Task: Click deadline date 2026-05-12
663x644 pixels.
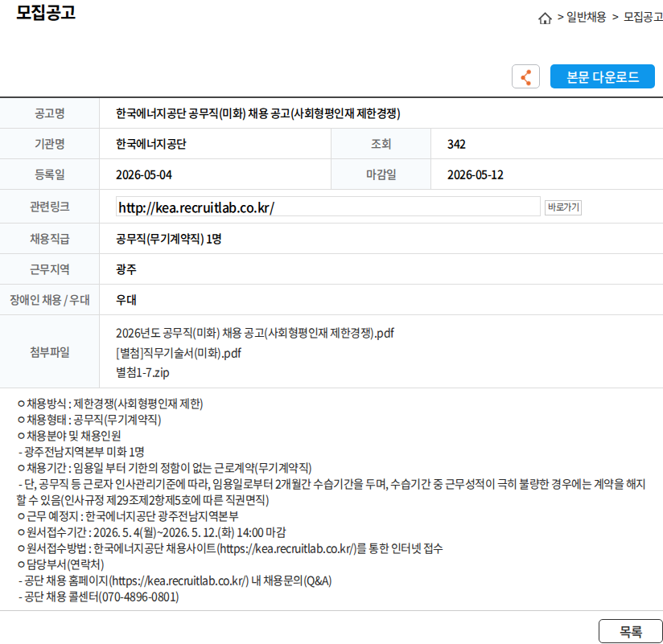Action: point(476,175)
